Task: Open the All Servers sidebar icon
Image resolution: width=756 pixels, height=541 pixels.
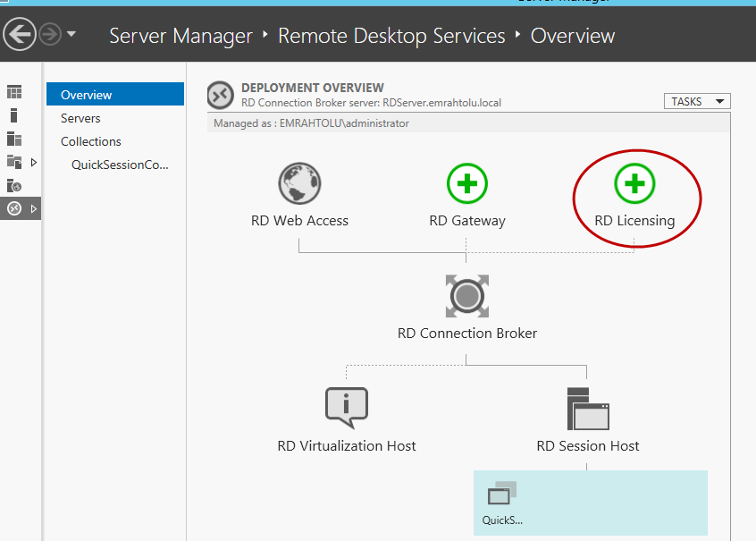Action: click(x=14, y=139)
